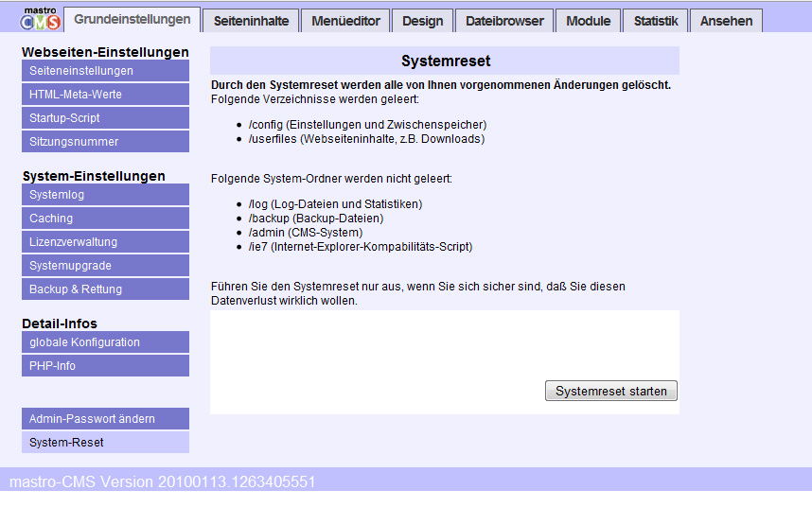This screenshot has height=525, width=812.
Task: Open Backup & Rettung
Action: coord(105,289)
